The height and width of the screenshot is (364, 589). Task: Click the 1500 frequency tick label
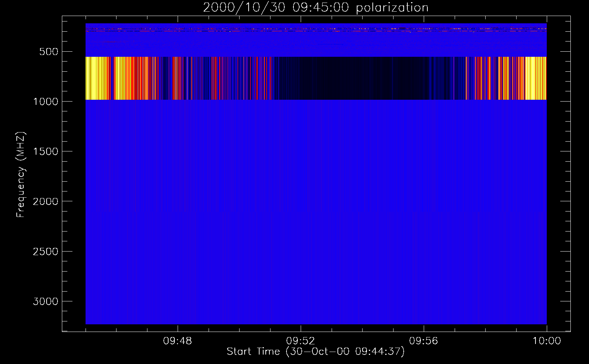(46, 151)
